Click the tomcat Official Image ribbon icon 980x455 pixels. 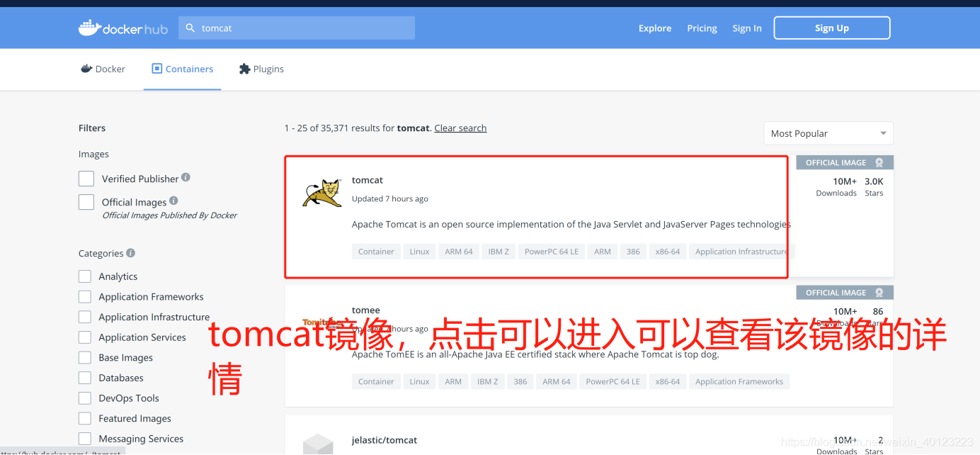[x=879, y=162]
